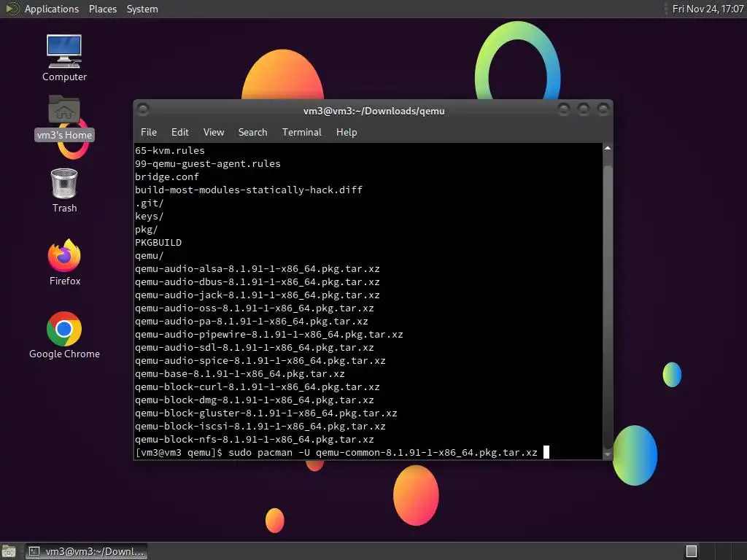This screenshot has height=560, width=747.
Task: Open the Places menu
Action: (102, 9)
